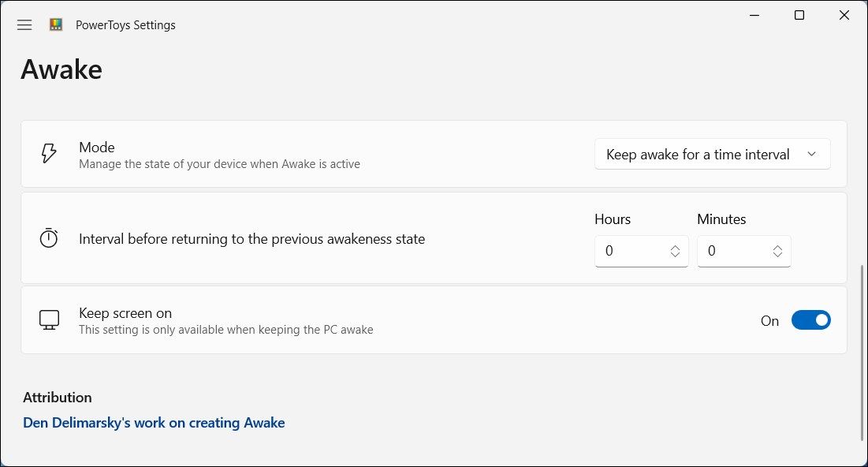
Task: Select the Minutes input field
Action: click(x=733, y=250)
